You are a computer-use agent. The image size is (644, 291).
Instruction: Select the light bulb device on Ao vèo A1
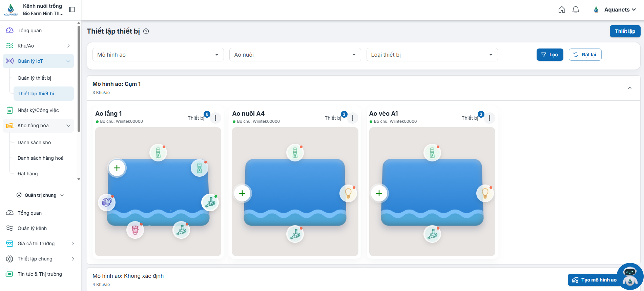coord(485,193)
